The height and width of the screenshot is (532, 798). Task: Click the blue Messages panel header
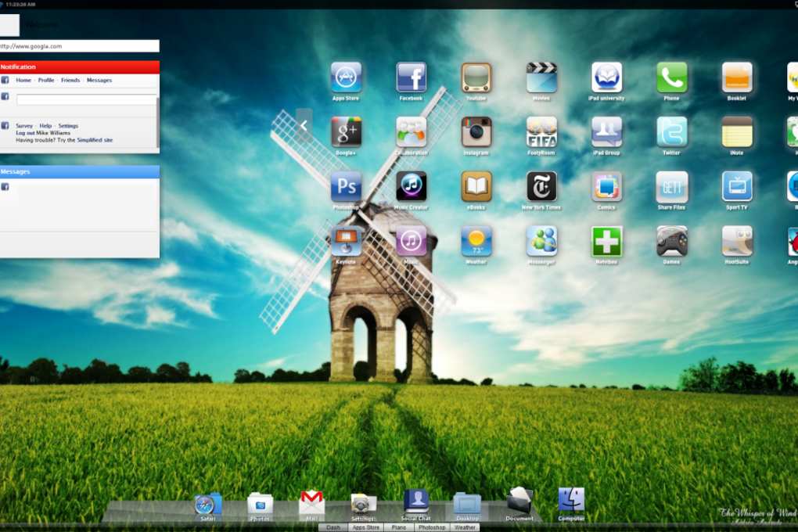click(x=79, y=171)
